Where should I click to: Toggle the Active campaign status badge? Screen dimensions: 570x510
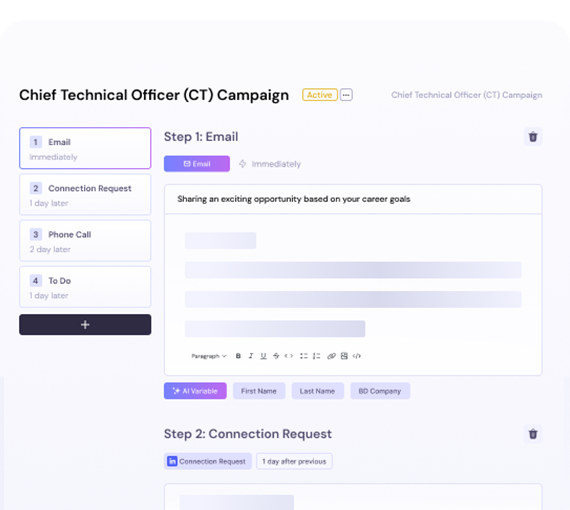[x=320, y=95]
